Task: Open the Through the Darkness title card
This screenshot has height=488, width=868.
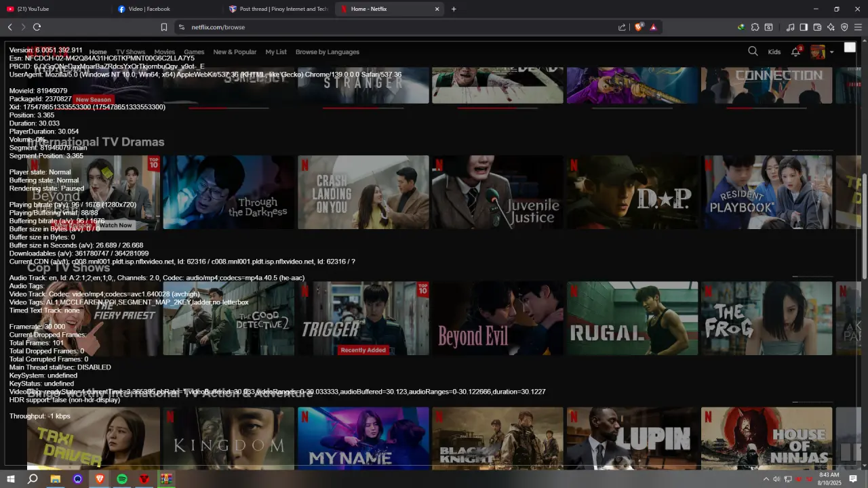Action: click(x=229, y=192)
